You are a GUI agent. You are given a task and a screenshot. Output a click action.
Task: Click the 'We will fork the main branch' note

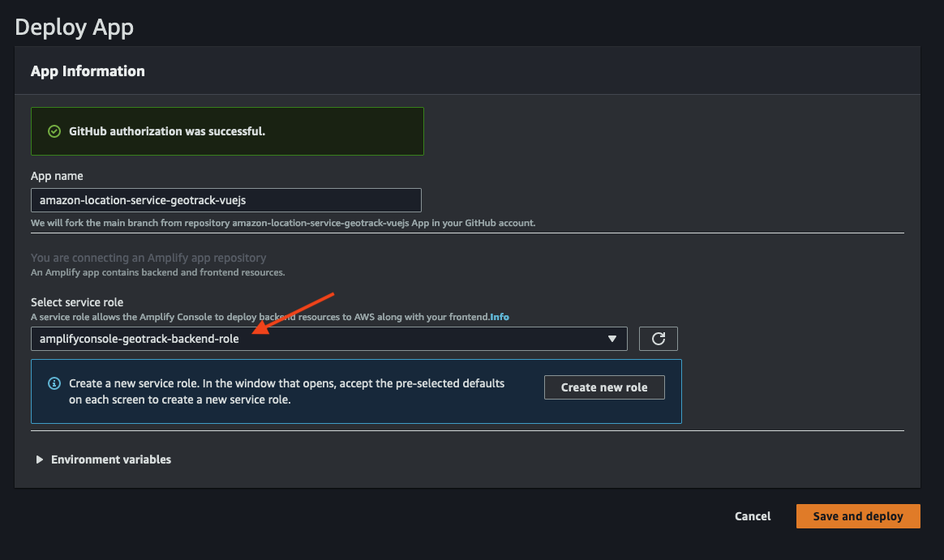pyautogui.click(x=283, y=223)
